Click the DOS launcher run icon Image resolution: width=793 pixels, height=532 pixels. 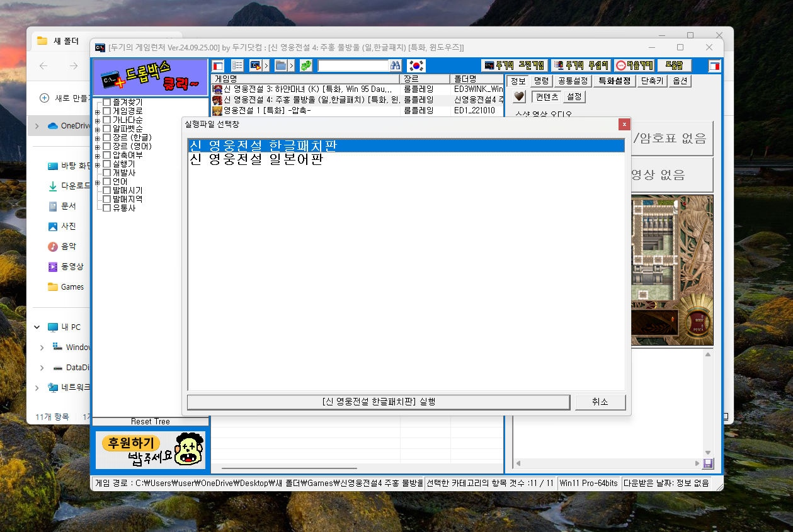coord(256,65)
